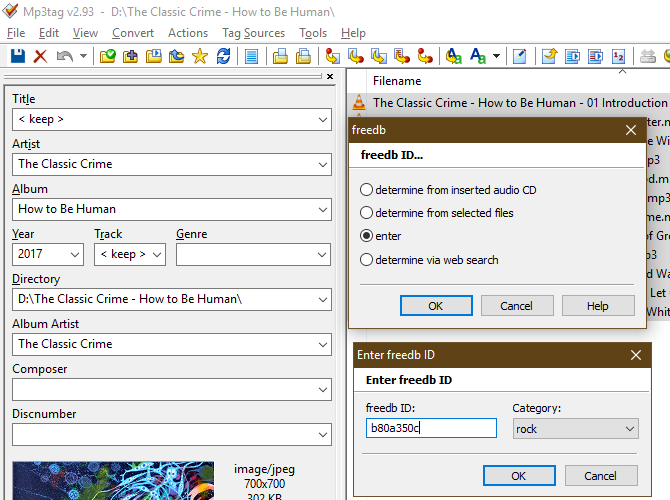Open quick actions with the plain Aa icon

pyautogui.click(x=478, y=56)
